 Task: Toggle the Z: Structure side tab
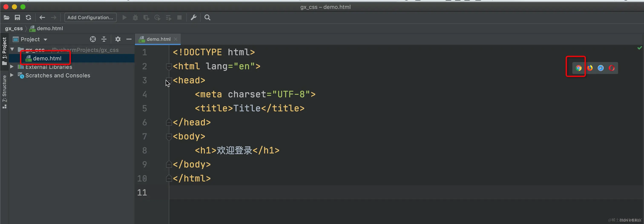click(4, 92)
